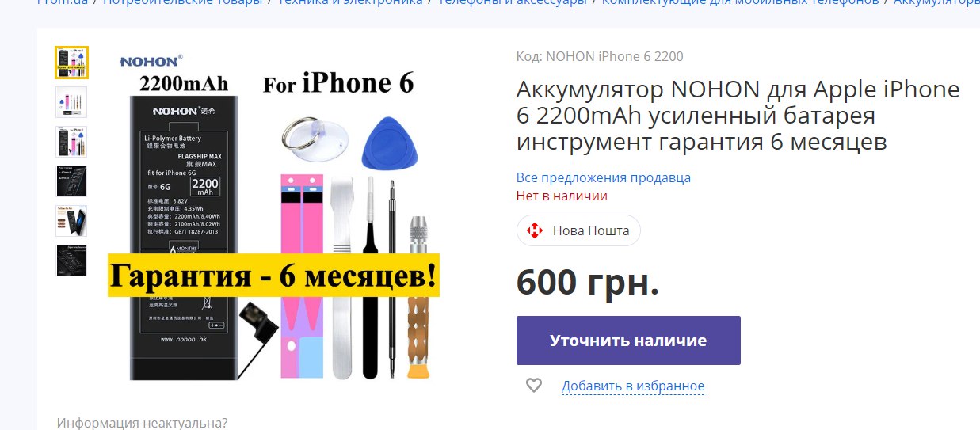Open Информация неактуальна? link
Screen dimensions: 980x430
click(142, 423)
